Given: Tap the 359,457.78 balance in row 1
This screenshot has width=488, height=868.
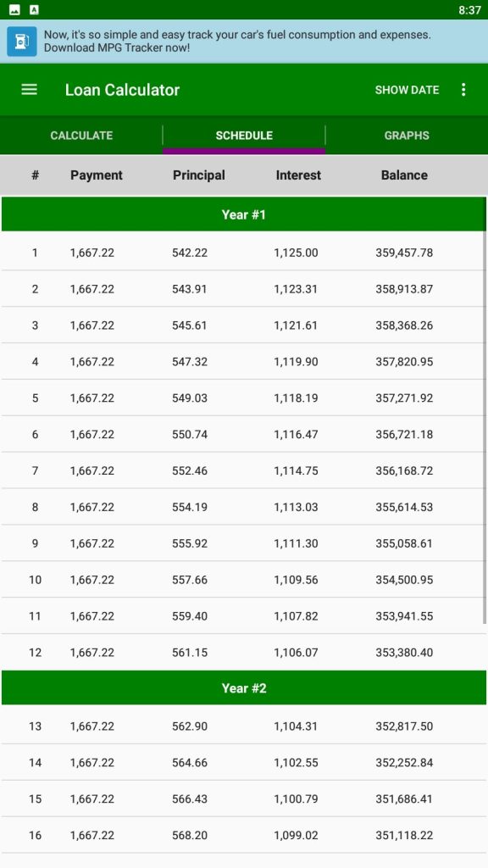Looking at the screenshot, I should (404, 253).
